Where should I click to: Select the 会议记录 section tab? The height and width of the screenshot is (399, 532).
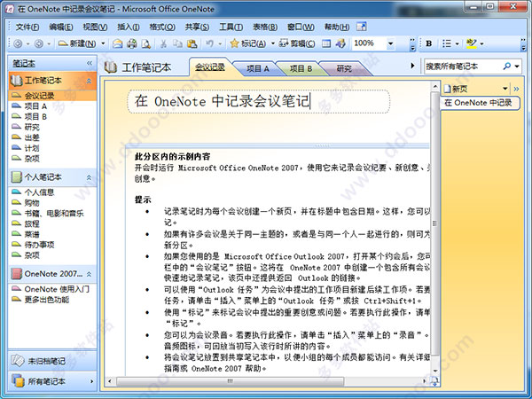click(209, 67)
